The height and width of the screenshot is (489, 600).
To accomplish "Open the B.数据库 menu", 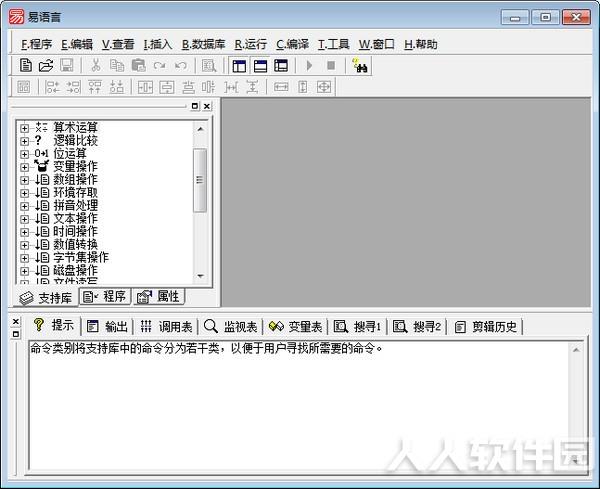I will [203, 44].
